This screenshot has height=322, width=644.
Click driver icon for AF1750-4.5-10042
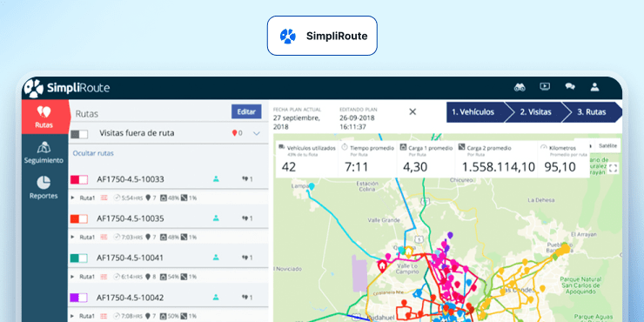216,297
